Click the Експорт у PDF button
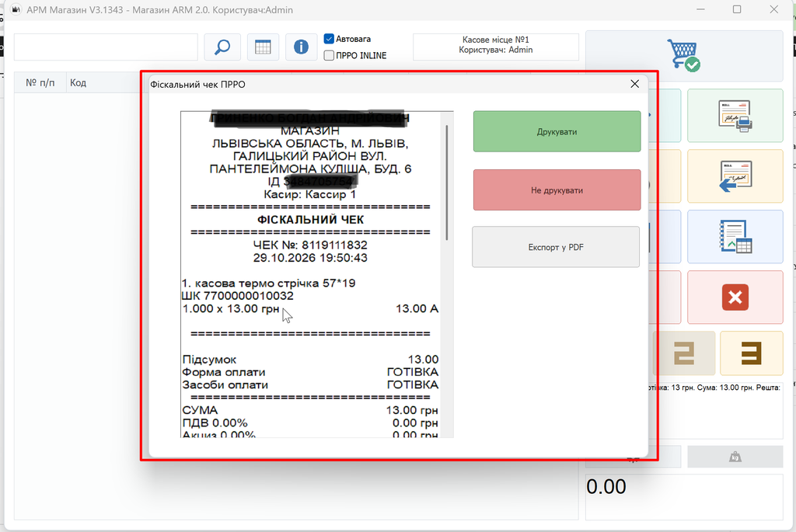The height and width of the screenshot is (532, 796). [556, 247]
